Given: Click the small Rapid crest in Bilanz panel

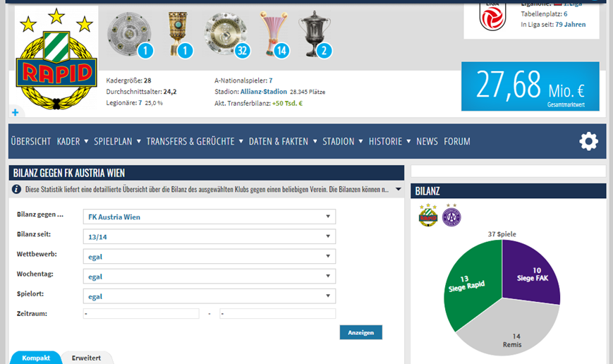Looking at the screenshot, I should tap(428, 215).
